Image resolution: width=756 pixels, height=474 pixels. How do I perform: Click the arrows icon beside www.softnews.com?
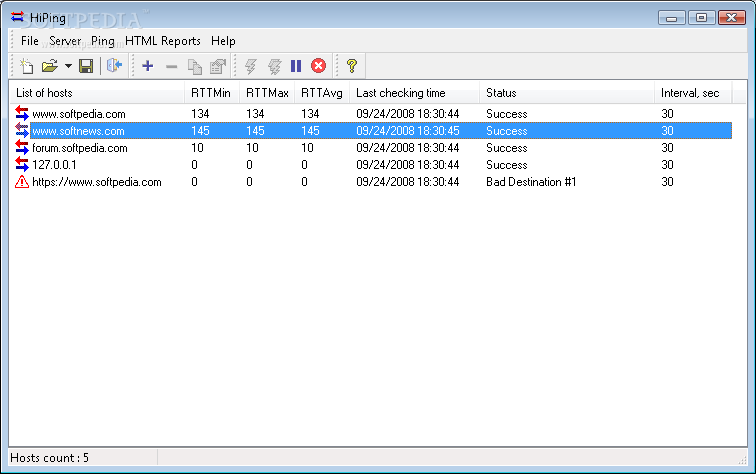pyautogui.click(x=22, y=130)
